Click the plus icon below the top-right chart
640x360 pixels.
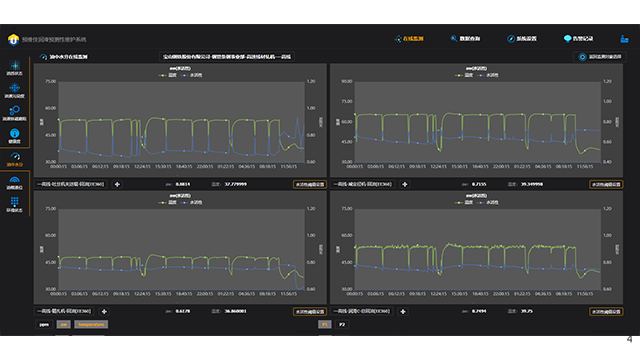tap(405, 184)
